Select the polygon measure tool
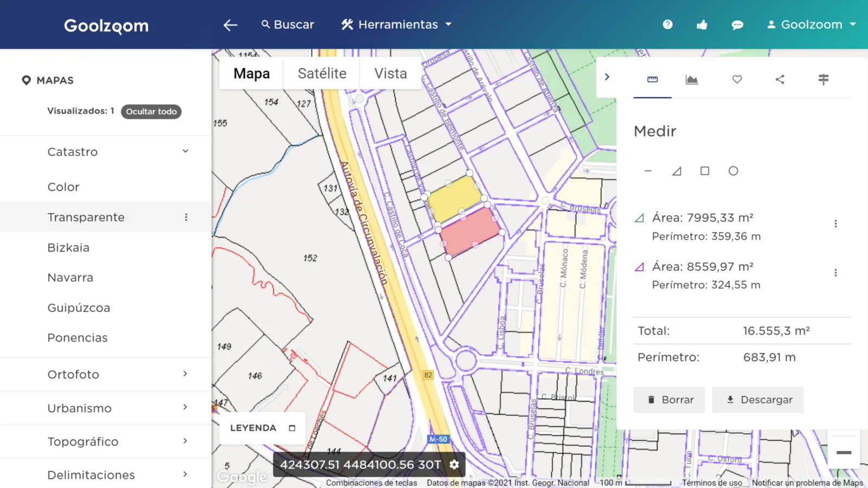The width and height of the screenshot is (868, 488). click(x=676, y=171)
